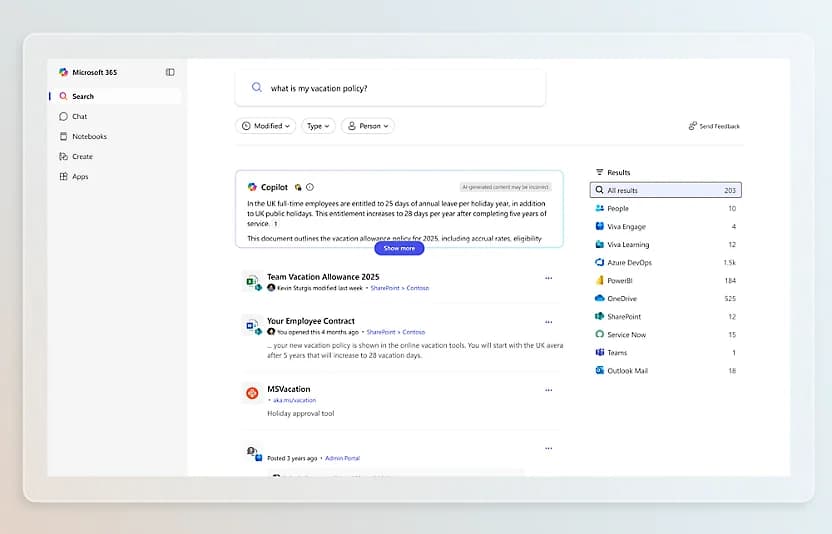The height and width of the screenshot is (534, 832).
Task: Expand the Modified filter dropdown
Action: coord(265,126)
